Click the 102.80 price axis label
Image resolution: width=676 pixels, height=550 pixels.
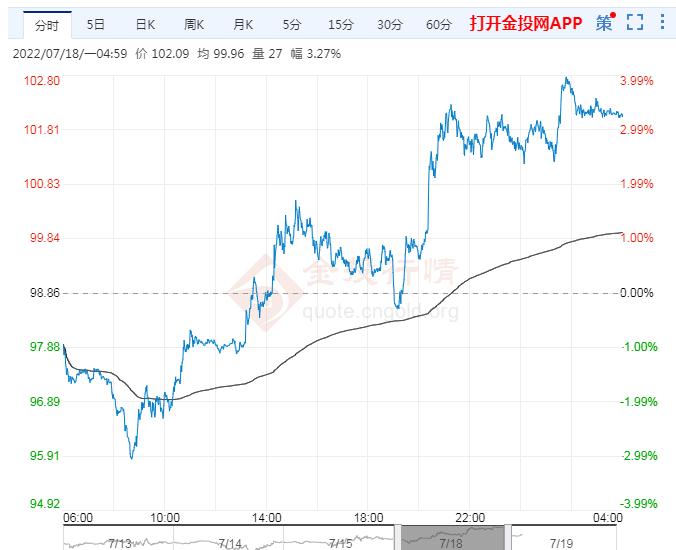(x=42, y=81)
